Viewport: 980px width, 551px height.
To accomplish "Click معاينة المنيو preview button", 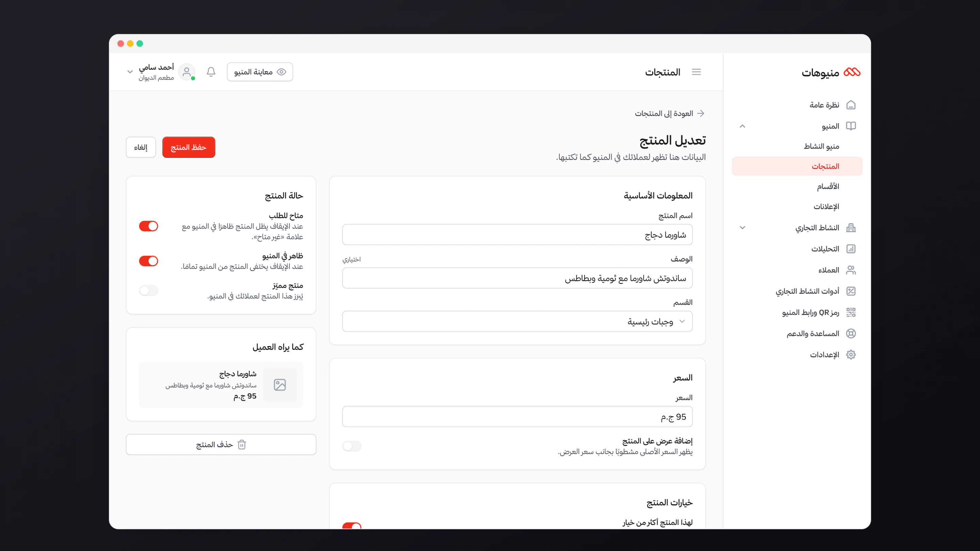I will [x=260, y=72].
